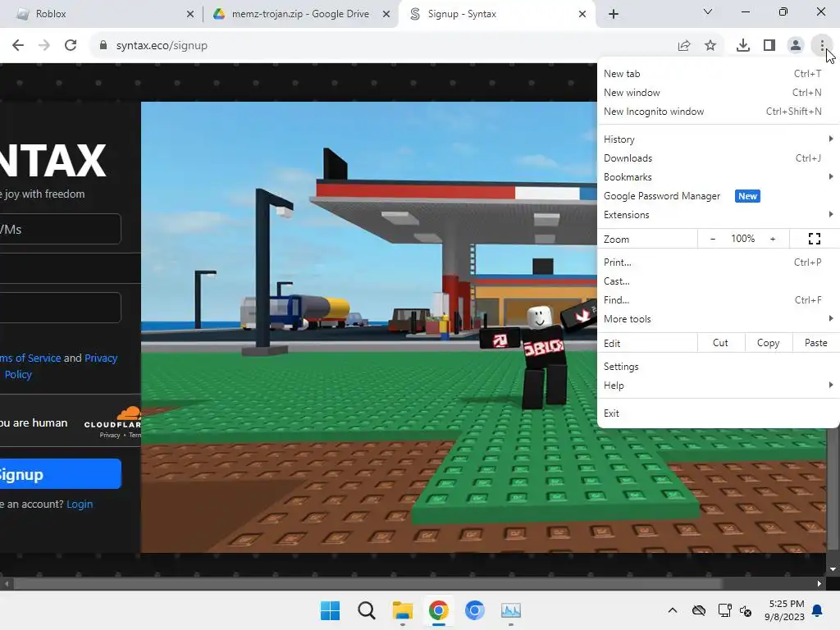Reload the syntax.eco page
The width and height of the screenshot is (840, 630).
(x=71, y=46)
